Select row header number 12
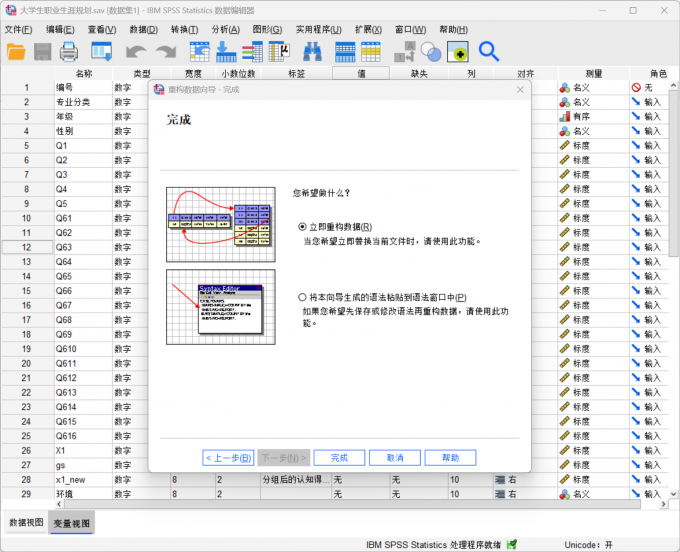Image resolution: width=680 pixels, height=552 pixels. click(27, 247)
